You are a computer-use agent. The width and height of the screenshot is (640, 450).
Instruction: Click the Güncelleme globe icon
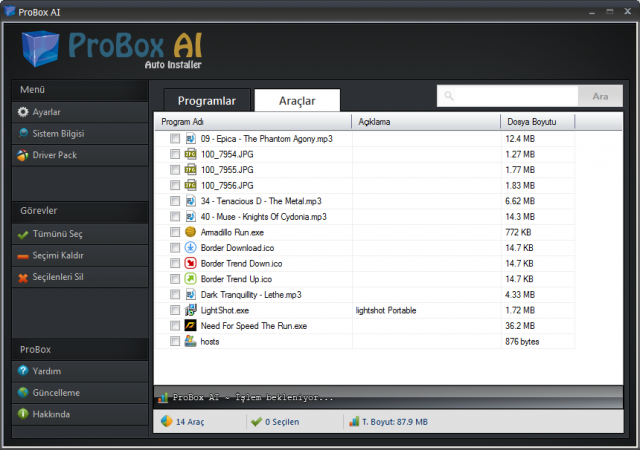pos(23,393)
